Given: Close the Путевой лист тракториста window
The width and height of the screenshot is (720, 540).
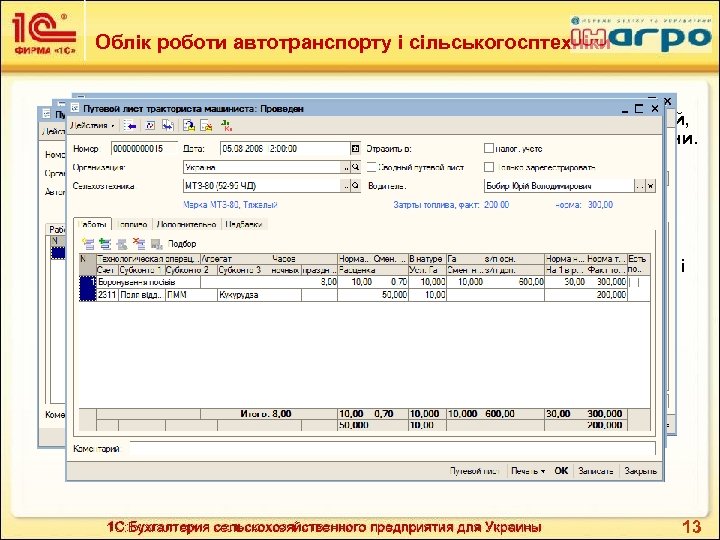Looking at the screenshot, I should pos(654,109).
